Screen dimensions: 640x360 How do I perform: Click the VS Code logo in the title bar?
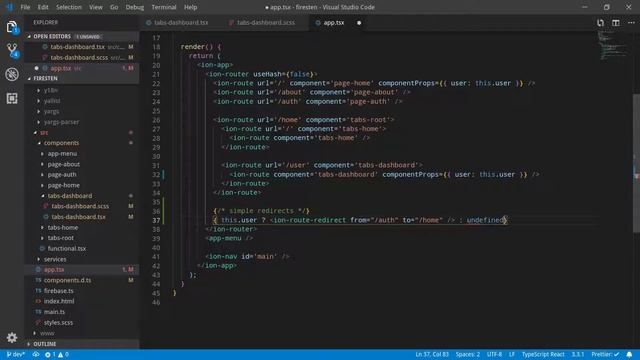9,7
